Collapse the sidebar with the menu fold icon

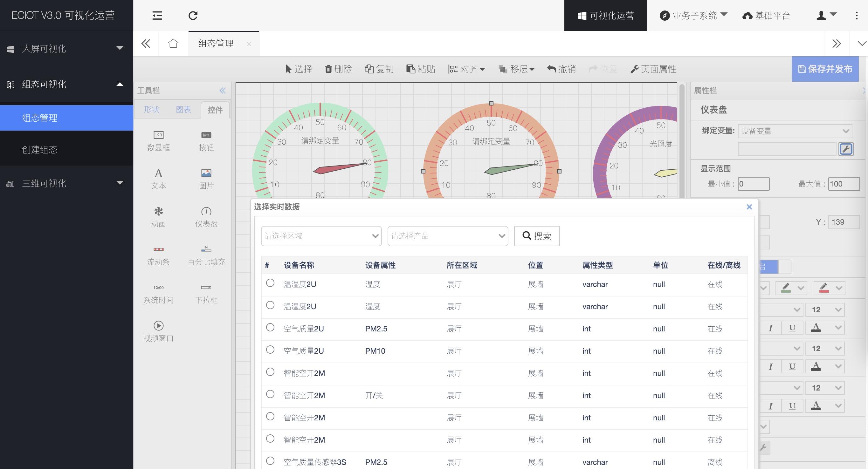click(157, 16)
